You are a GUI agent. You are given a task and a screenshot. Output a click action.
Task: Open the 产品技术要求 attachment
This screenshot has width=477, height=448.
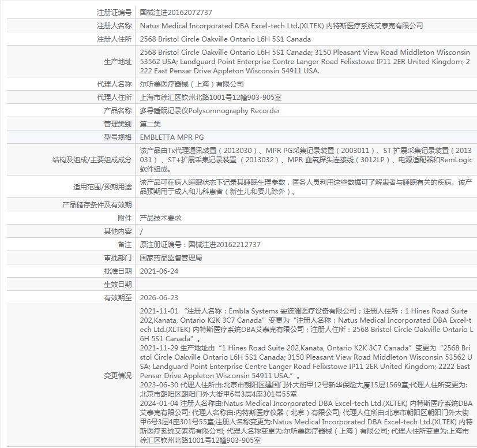(160, 218)
